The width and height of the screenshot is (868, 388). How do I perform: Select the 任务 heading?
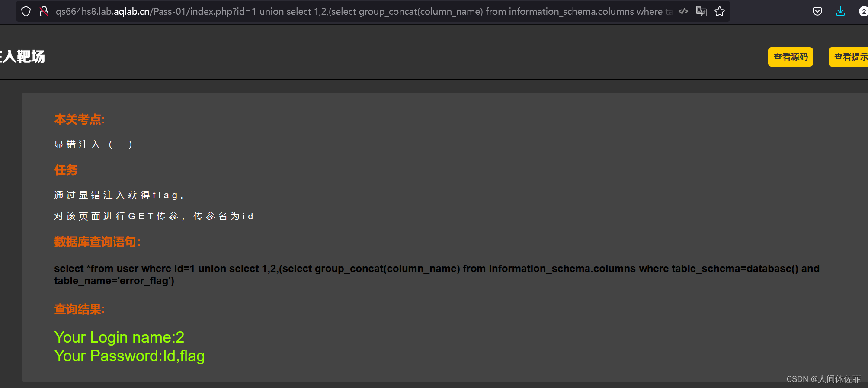click(66, 170)
